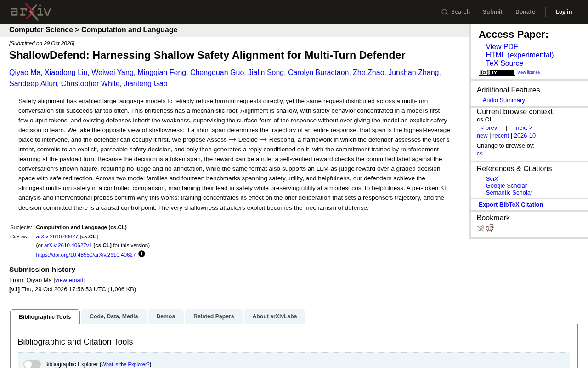Change browse context to cs

[480, 154]
